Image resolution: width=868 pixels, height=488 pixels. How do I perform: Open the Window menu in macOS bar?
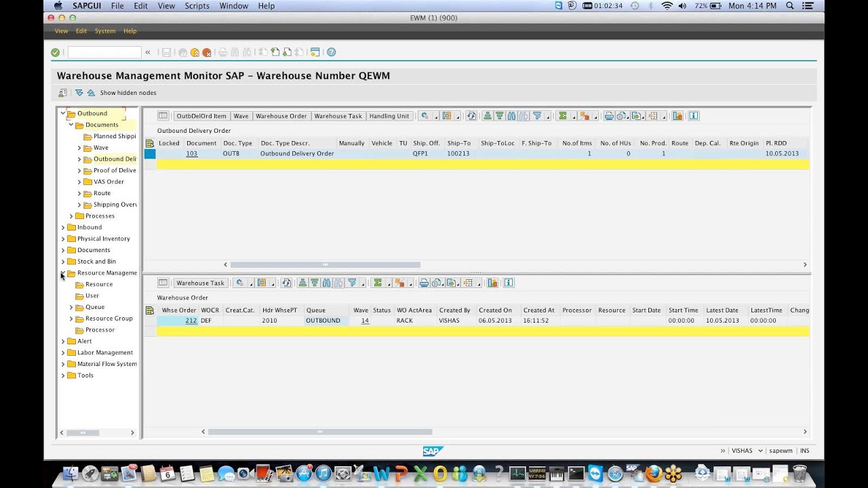233,5
